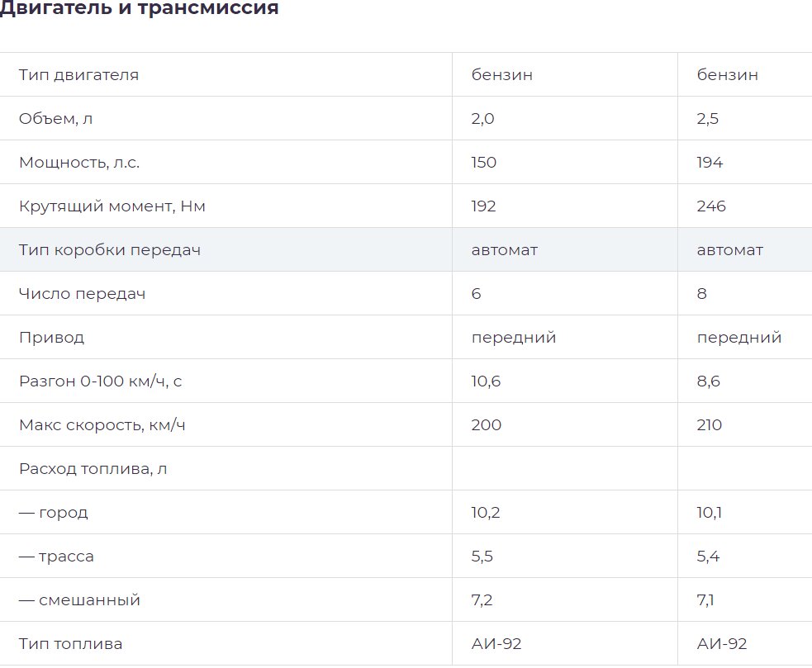Select the 'Привод' row label
Viewport: 812px width, 668px height.
[x=52, y=338]
